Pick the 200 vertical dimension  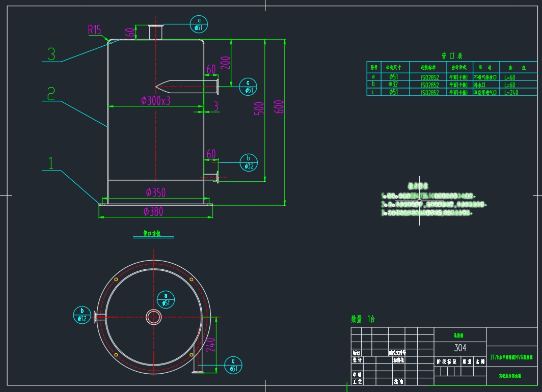(225, 63)
